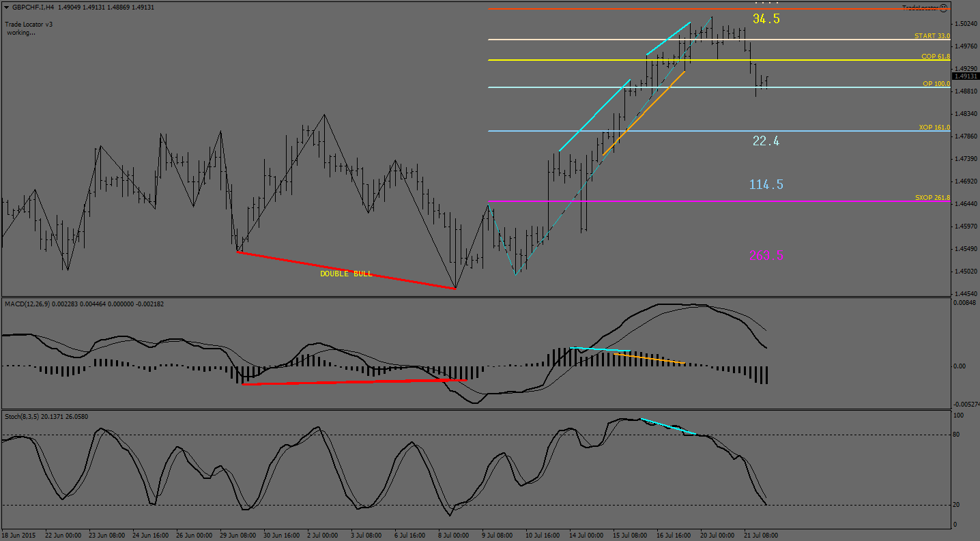
Task: Click the Trade Locator v3 status text
Action: pos(29,24)
